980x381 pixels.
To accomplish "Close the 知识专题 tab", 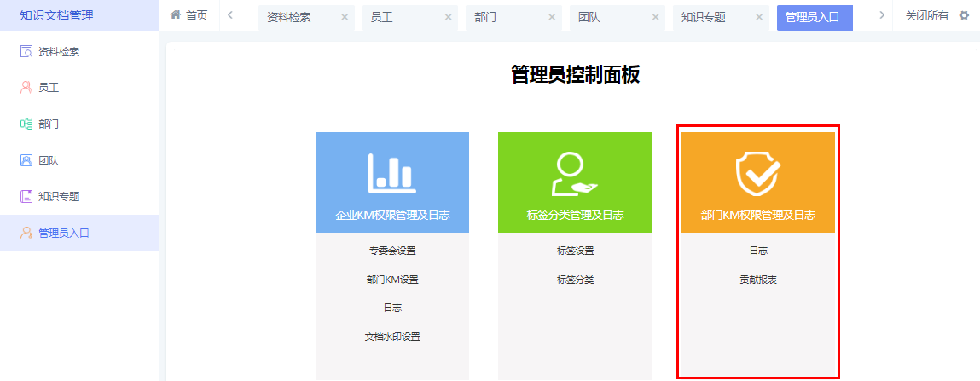I will click(x=759, y=17).
